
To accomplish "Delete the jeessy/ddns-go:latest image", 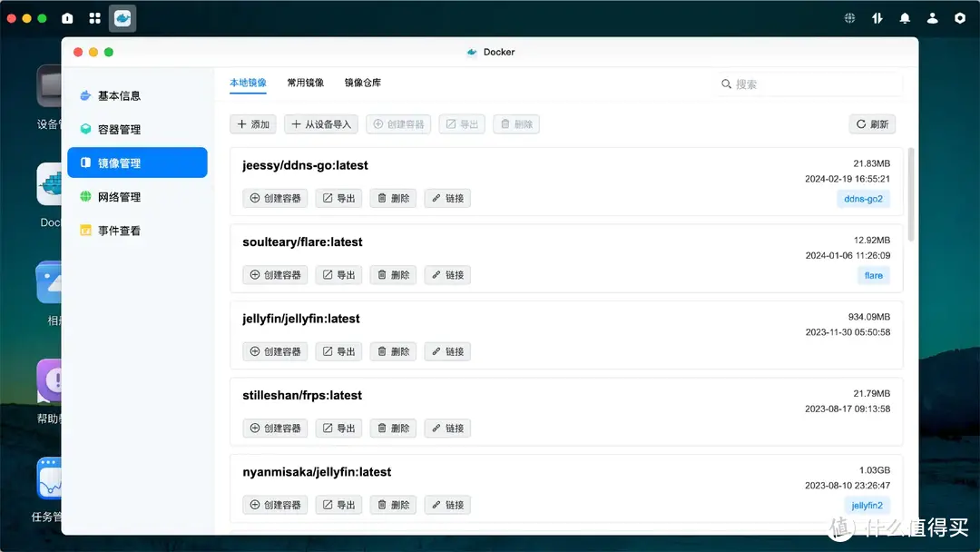I will coord(393,198).
